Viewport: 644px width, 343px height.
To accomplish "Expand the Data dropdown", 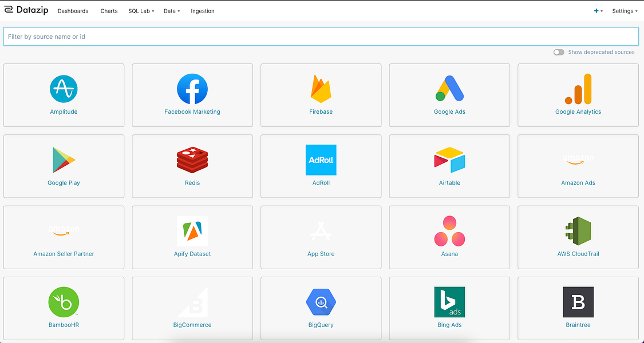I will point(171,10).
